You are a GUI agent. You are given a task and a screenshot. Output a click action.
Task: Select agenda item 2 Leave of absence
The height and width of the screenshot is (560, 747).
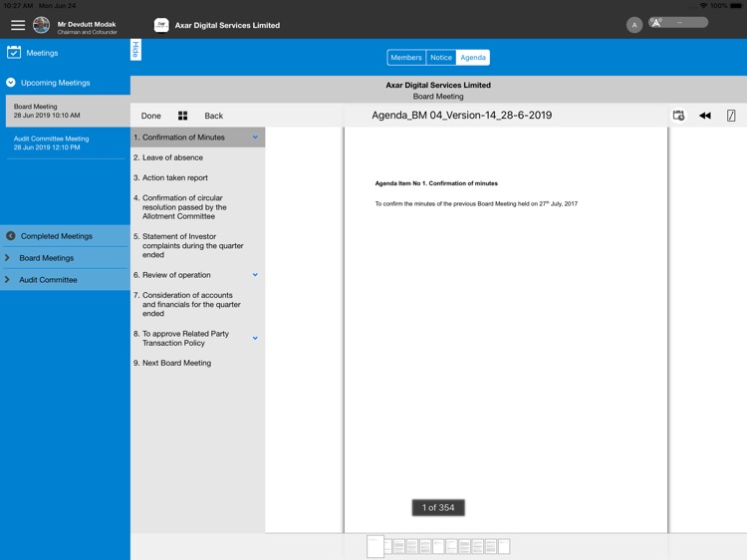pyautogui.click(x=198, y=157)
